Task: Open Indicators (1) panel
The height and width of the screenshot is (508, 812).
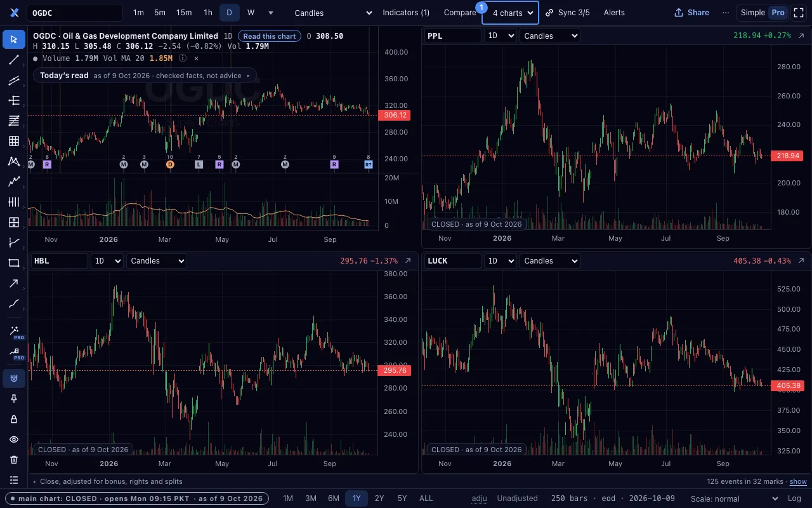Action: pyautogui.click(x=406, y=13)
